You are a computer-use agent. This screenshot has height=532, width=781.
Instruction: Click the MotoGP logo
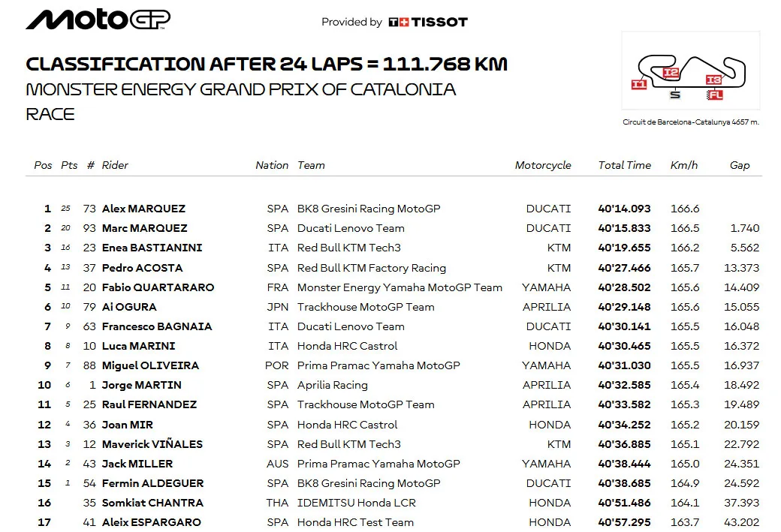click(x=98, y=20)
